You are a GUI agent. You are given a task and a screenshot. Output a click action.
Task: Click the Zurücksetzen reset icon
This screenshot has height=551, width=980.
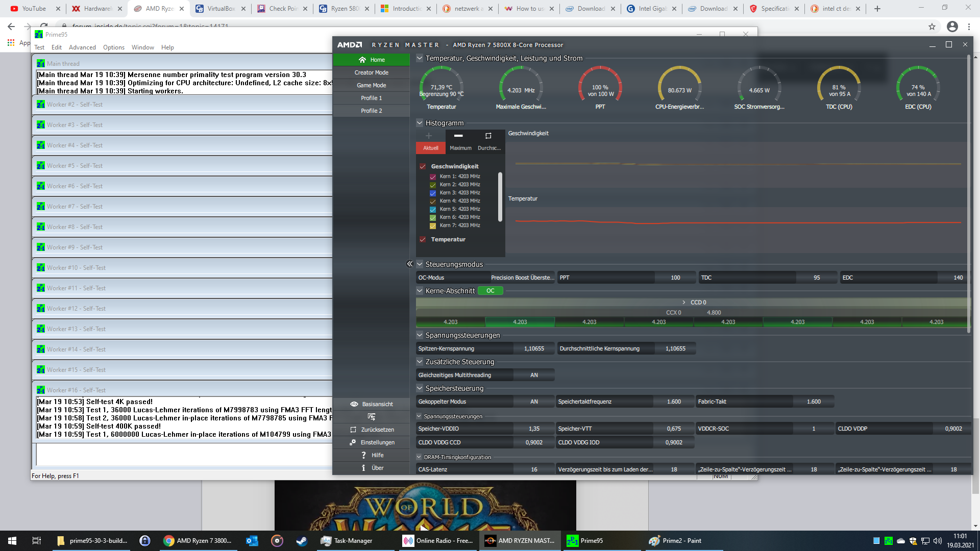pos(353,430)
